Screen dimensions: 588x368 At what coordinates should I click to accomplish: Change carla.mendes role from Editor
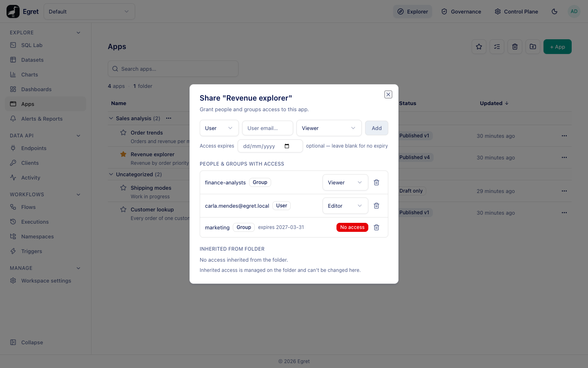(345, 206)
